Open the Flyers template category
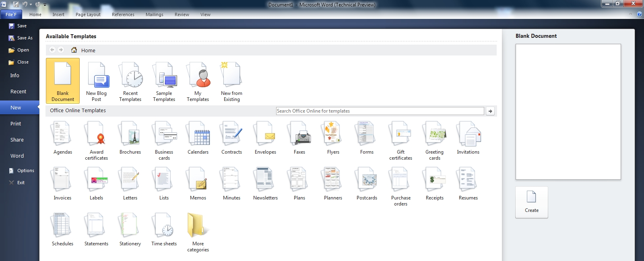The height and width of the screenshot is (261, 644). (333, 139)
